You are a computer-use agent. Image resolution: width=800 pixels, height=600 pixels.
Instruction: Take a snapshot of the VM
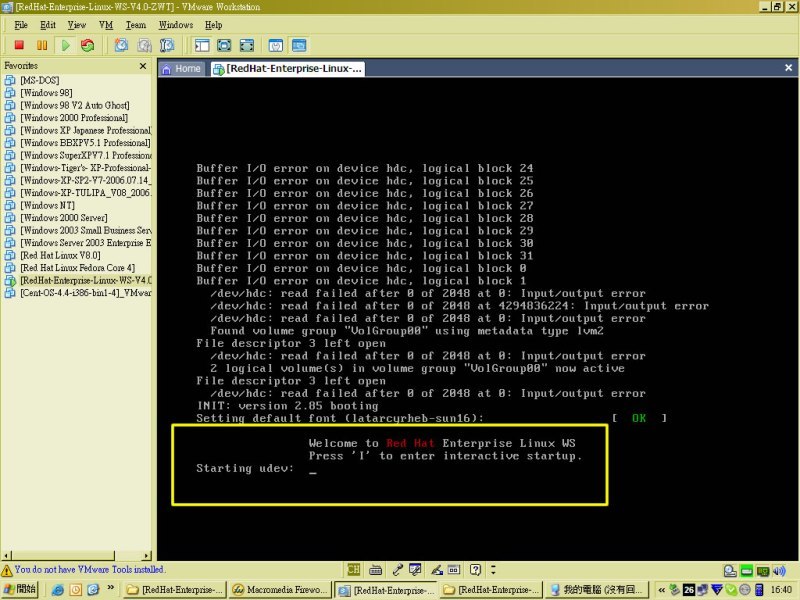pyautogui.click(x=121, y=45)
